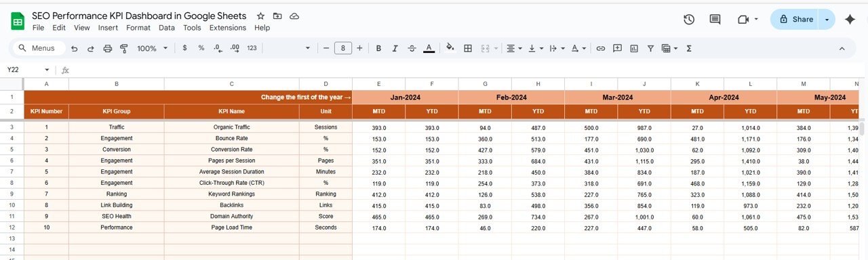Open the fill color picker
The width and height of the screenshot is (868, 260).
coord(450,48)
